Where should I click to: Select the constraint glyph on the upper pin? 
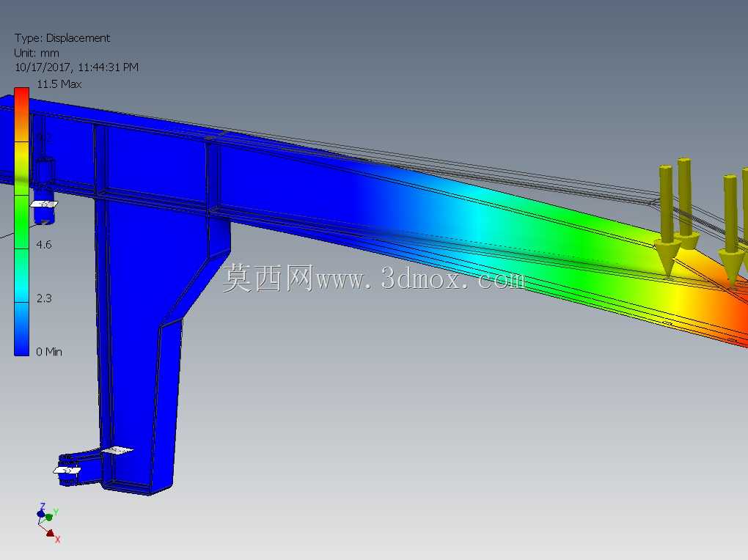point(44,205)
